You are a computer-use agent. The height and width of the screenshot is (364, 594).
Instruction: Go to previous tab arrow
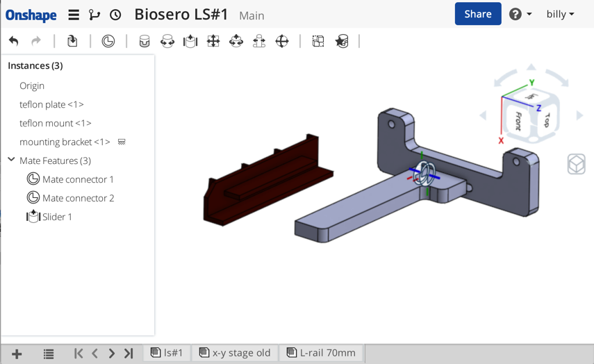pyautogui.click(x=94, y=354)
